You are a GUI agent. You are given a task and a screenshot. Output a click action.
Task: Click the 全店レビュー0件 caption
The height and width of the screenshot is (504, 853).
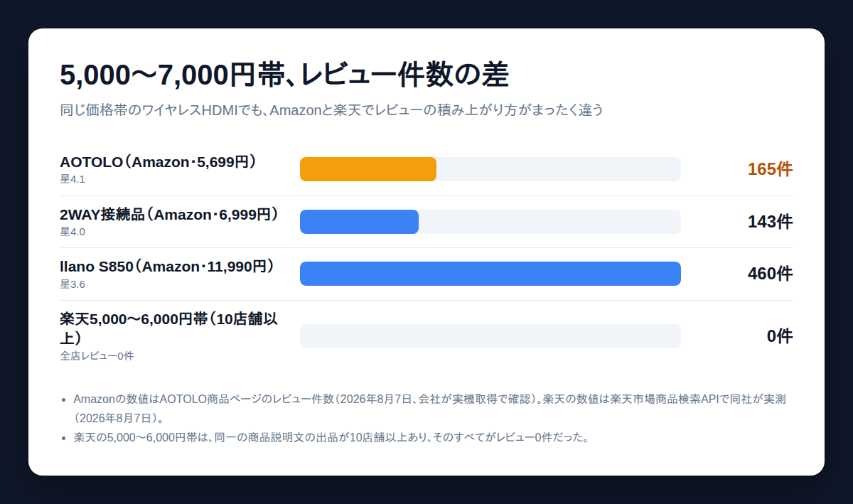[x=97, y=355]
